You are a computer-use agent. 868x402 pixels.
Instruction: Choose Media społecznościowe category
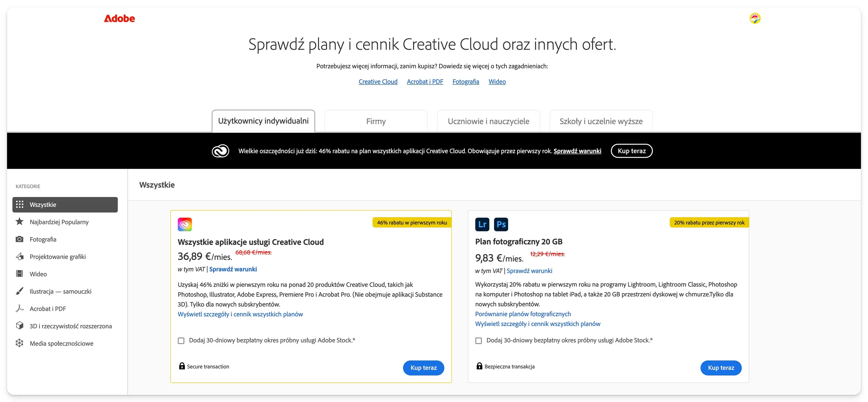(x=65, y=343)
